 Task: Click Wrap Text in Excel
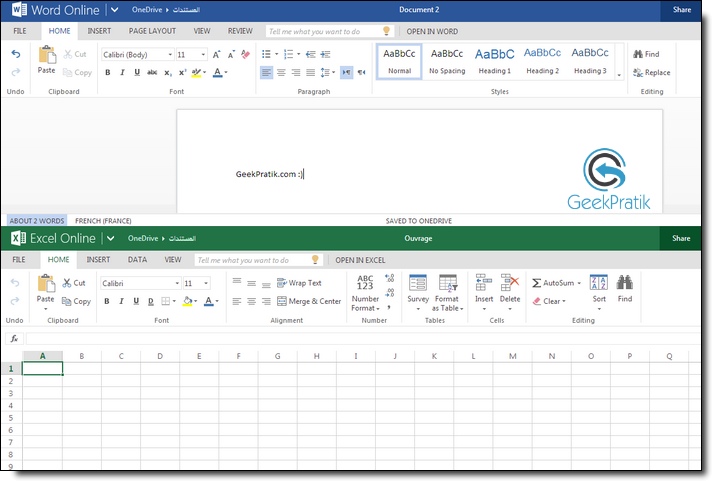pyautogui.click(x=299, y=283)
